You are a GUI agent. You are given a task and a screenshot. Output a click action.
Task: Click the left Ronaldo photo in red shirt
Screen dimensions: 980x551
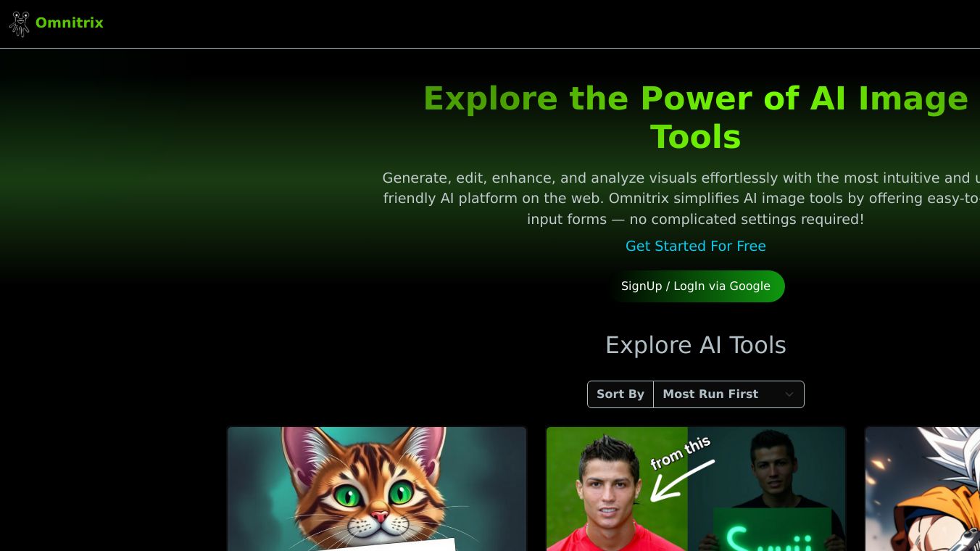tap(617, 489)
